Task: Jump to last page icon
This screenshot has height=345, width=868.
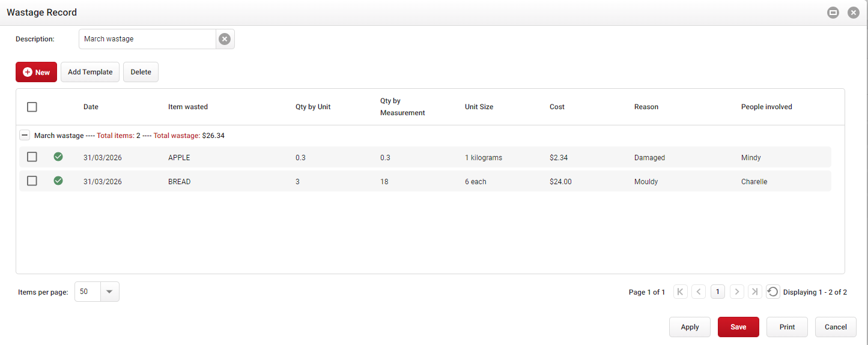Action: coord(755,292)
